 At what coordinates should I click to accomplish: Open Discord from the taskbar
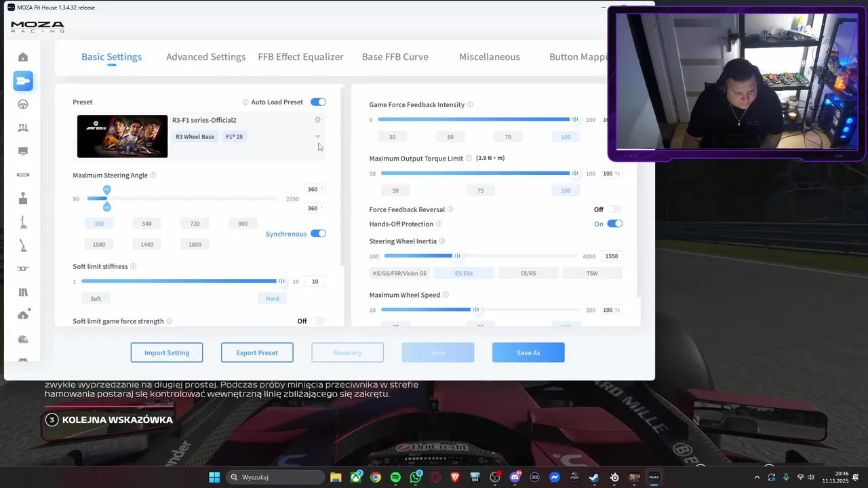tap(514, 477)
